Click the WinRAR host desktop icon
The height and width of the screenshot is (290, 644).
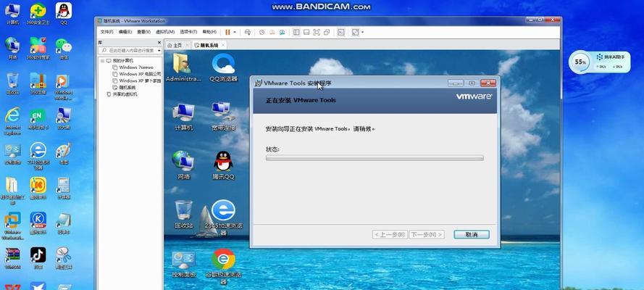tap(13, 258)
